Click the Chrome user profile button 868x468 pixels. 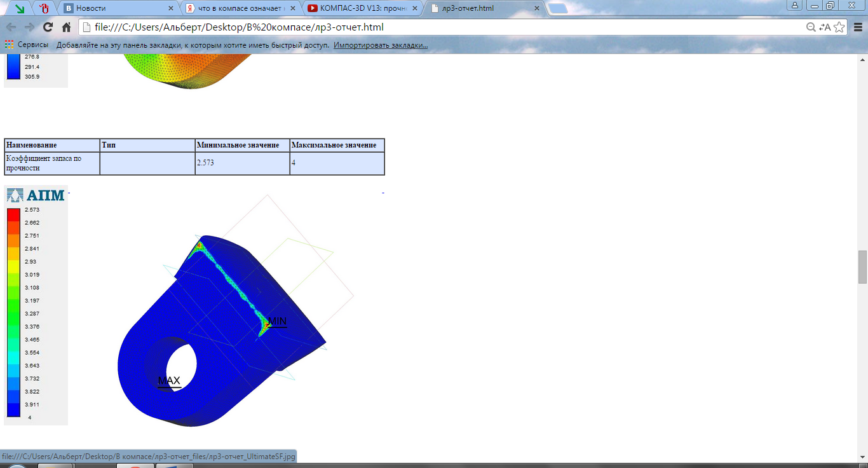[x=795, y=5]
